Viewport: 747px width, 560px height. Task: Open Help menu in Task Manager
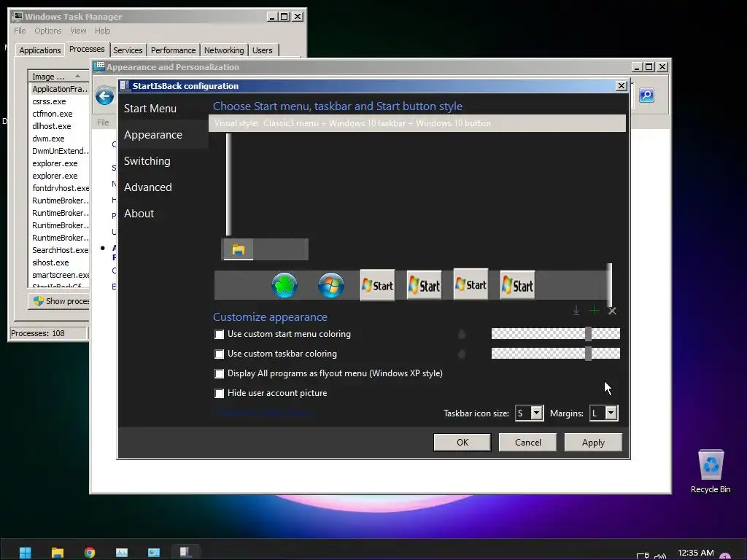click(102, 31)
